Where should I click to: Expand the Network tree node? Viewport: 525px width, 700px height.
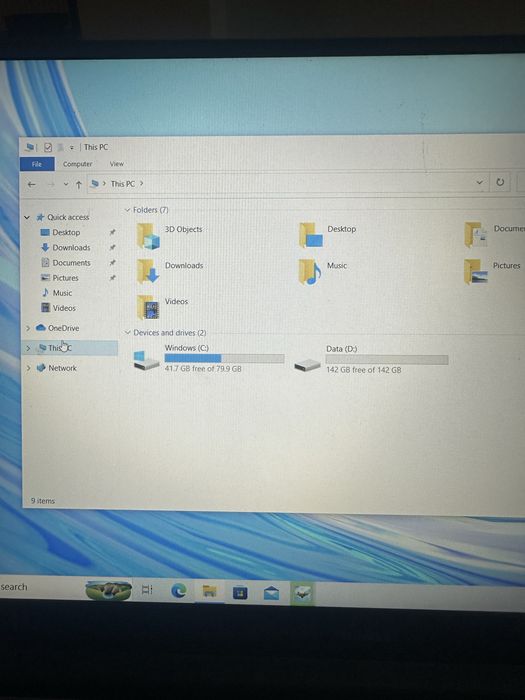28,368
